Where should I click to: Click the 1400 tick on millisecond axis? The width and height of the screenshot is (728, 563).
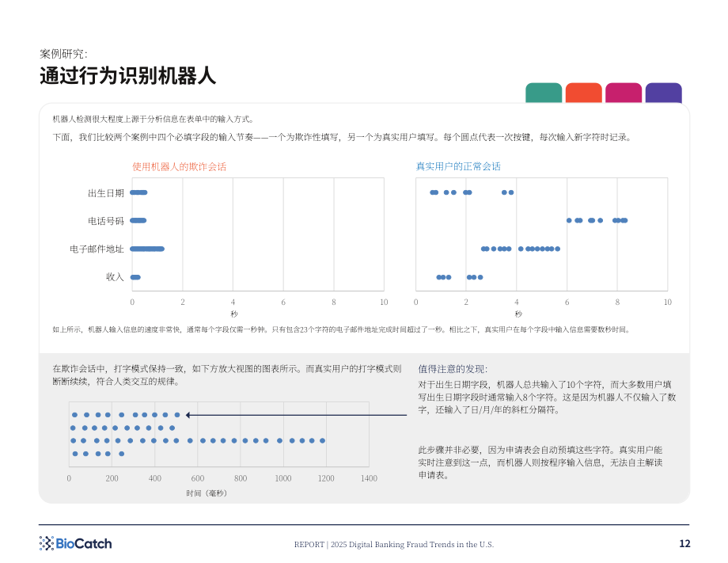tap(369, 478)
